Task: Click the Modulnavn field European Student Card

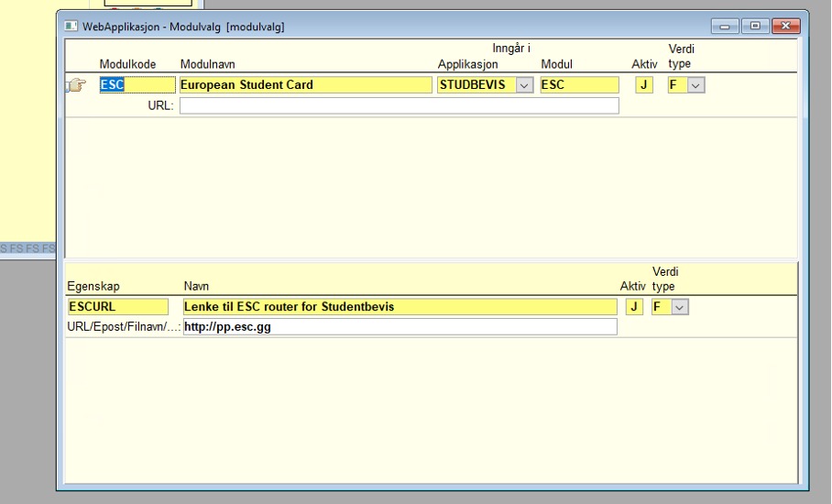Action: [306, 85]
